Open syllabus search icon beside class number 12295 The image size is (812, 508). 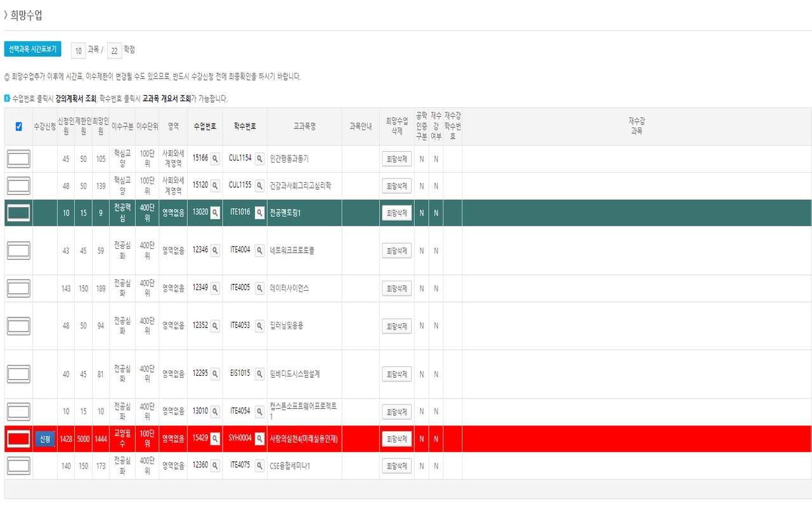[x=215, y=374]
